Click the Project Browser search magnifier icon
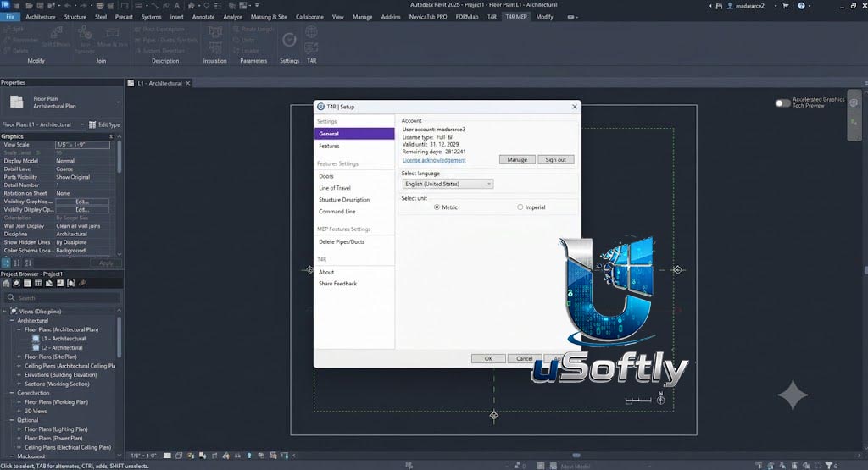 pos(10,297)
